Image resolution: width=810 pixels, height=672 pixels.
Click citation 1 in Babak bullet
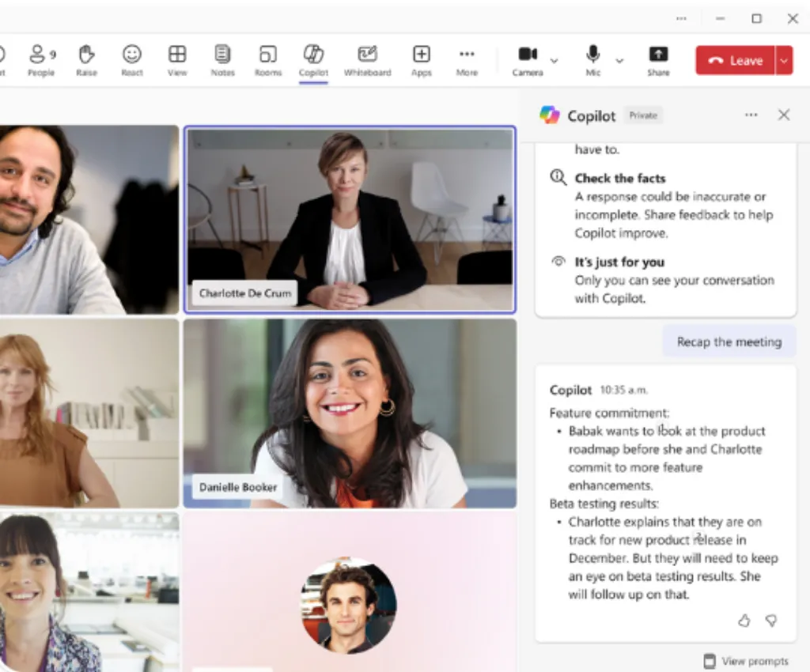[x=663, y=428]
